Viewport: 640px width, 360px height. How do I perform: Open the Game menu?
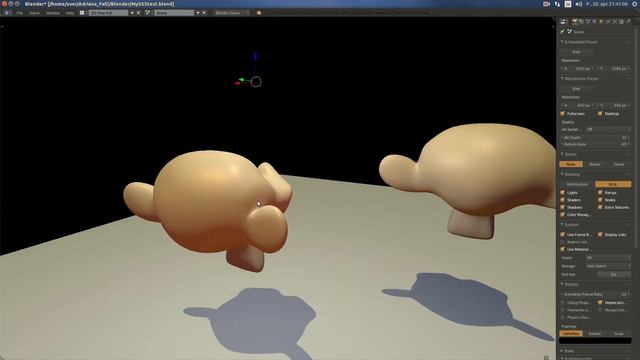click(34, 13)
